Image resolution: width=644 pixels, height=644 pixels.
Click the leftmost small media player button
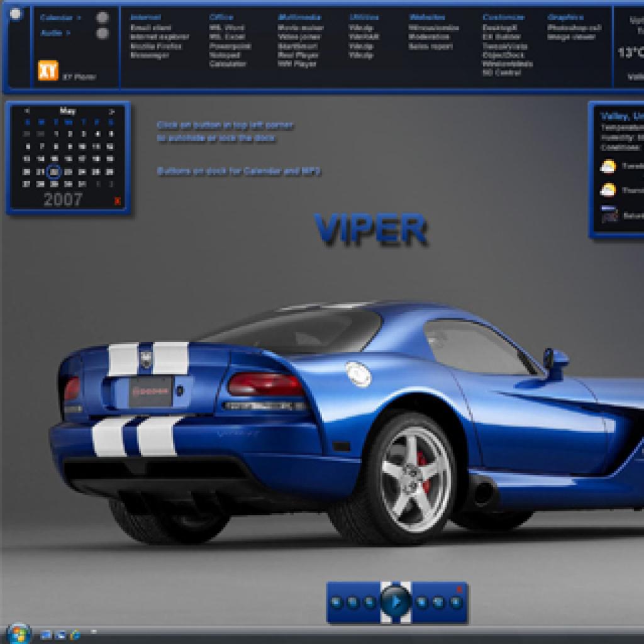(338, 602)
